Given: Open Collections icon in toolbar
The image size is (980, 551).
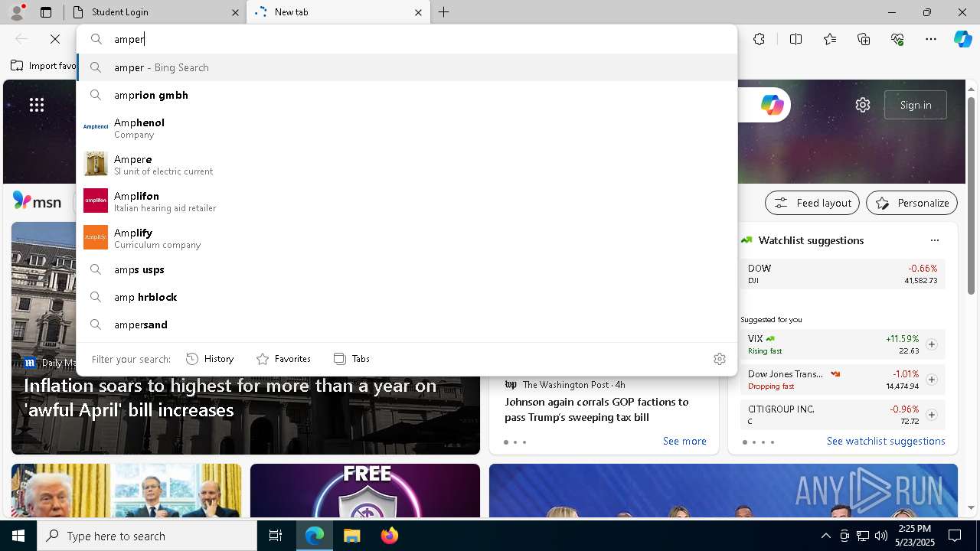Looking at the screenshot, I should point(864,39).
